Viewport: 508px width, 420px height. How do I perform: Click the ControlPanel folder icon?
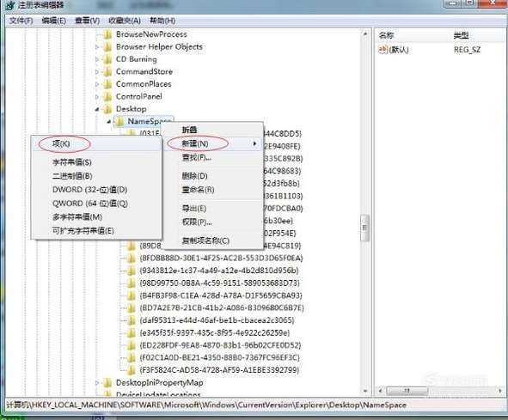point(107,96)
